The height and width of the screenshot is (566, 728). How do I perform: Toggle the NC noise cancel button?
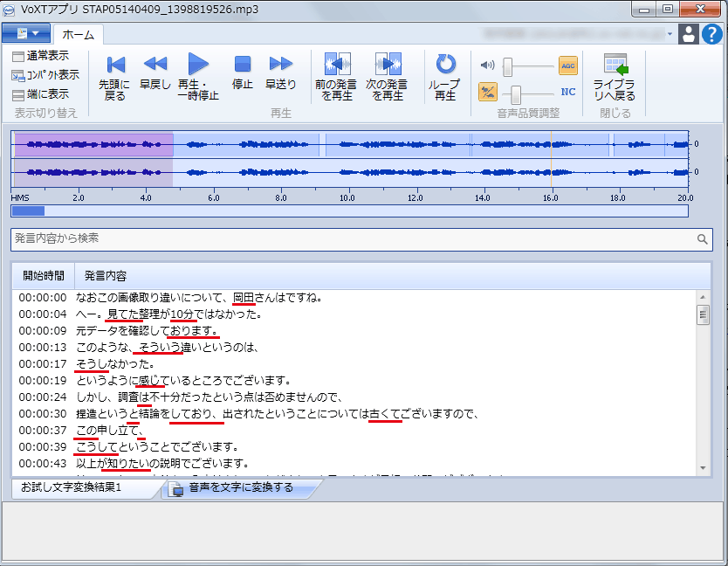click(568, 92)
